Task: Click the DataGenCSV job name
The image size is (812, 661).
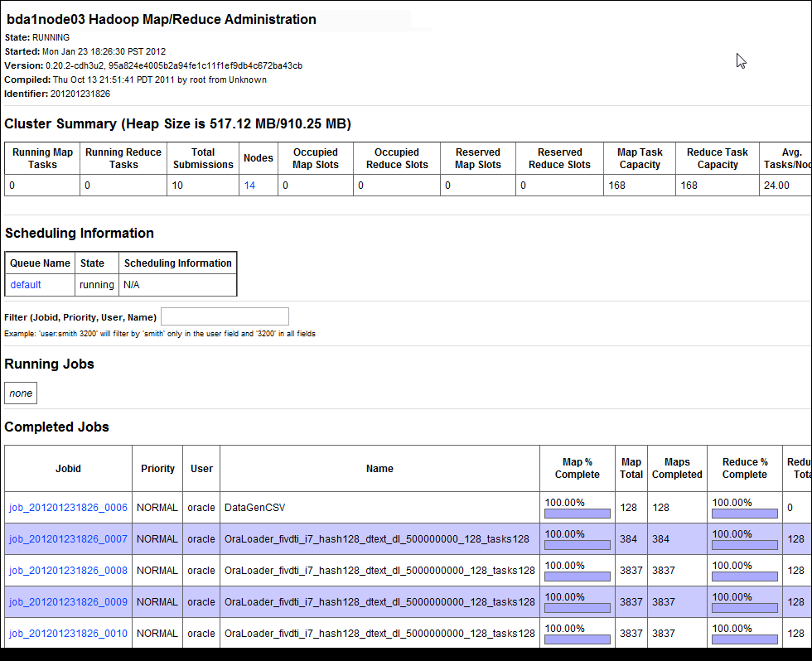Action: 254,507
